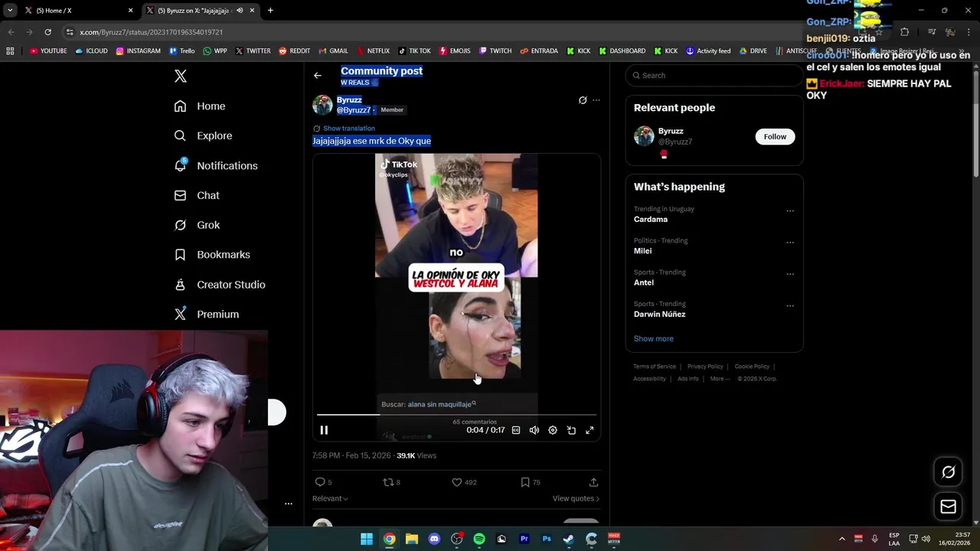The image size is (980, 551).
Task: Open the INSTAGRAM bookmark
Action: 138,51
